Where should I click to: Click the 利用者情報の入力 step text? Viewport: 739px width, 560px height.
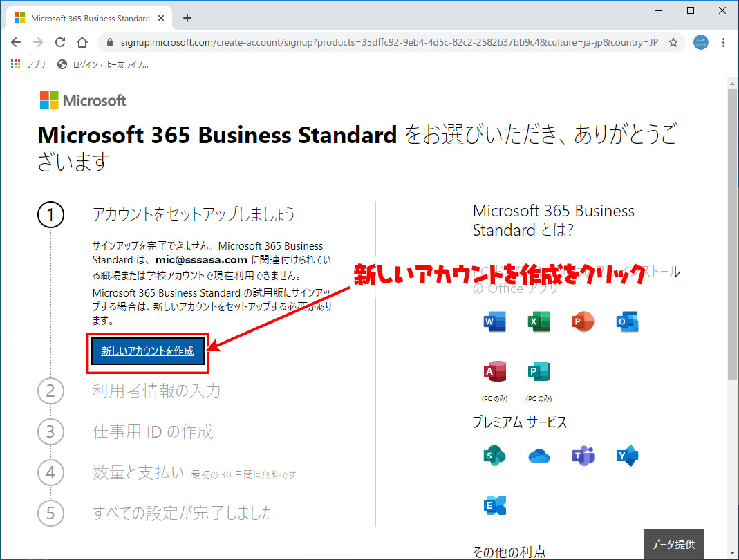(x=156, y=391)
